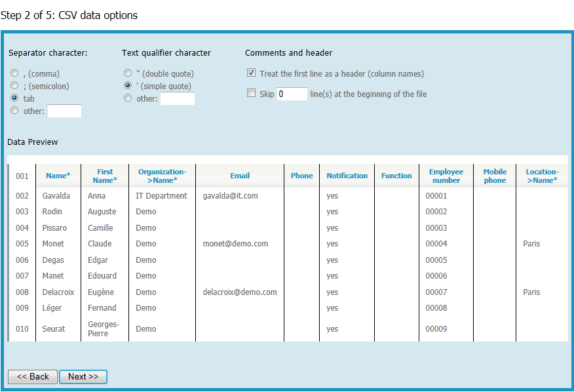Enable skipping lines at file beginning

[251, 93]
